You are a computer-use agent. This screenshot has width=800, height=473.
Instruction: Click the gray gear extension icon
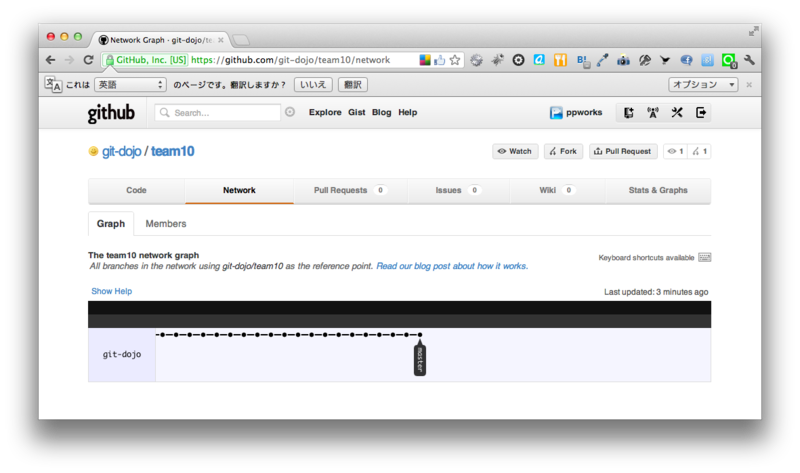[476, 60]
